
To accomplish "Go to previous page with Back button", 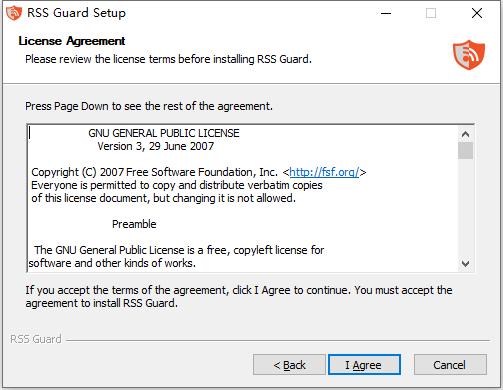I will tap(289, 365).
